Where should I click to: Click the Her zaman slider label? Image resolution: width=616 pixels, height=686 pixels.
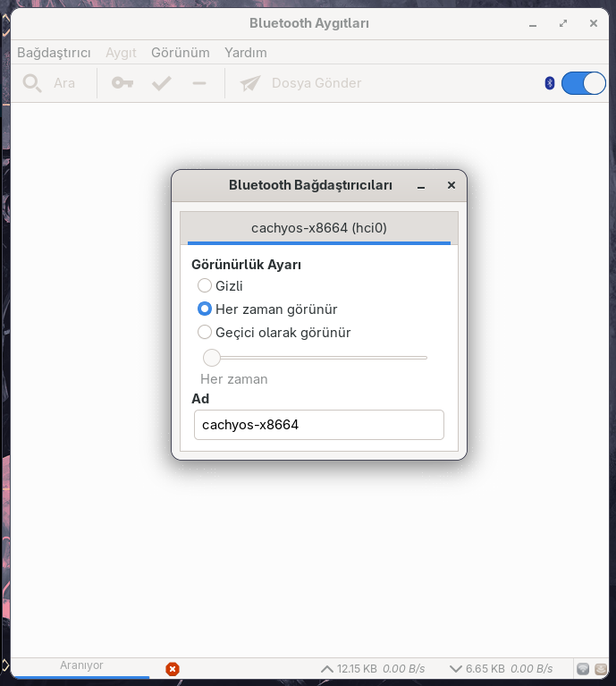[234, 379]
